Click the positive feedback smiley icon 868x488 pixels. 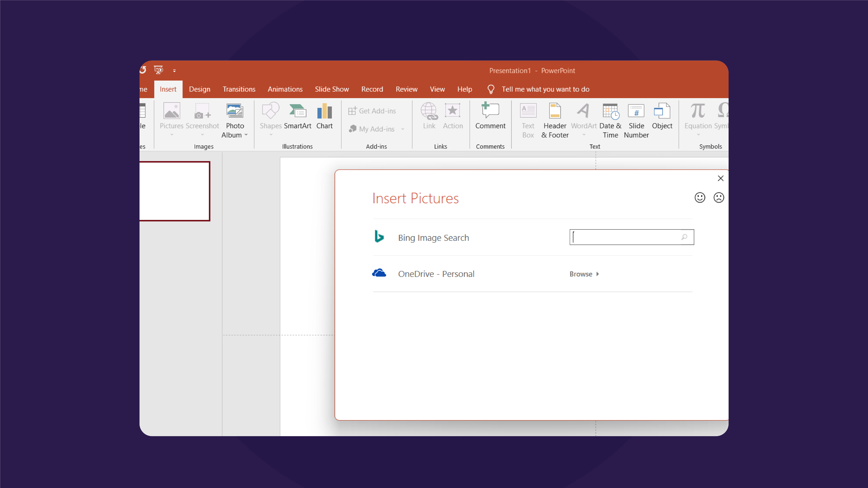[x=700, y=197]
